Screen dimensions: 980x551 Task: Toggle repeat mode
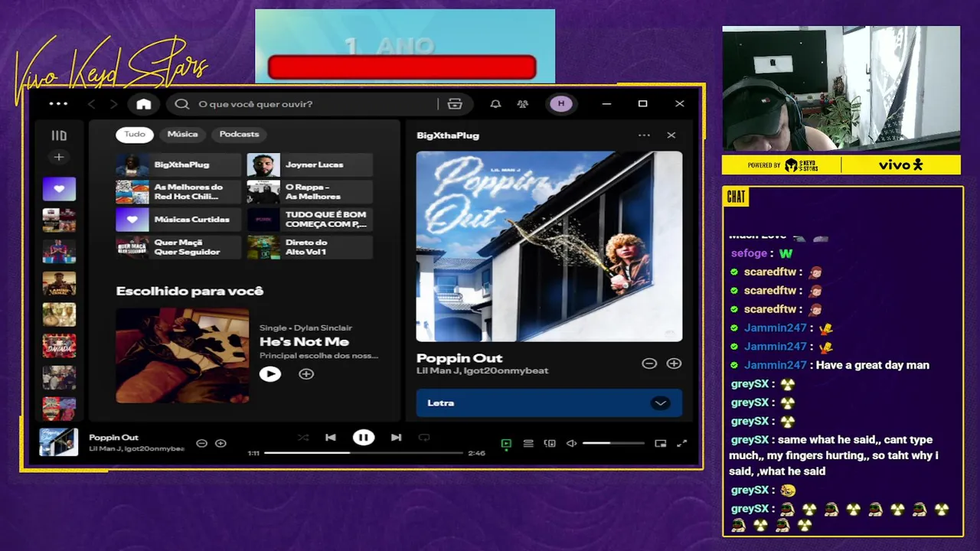tap(424, 438)
